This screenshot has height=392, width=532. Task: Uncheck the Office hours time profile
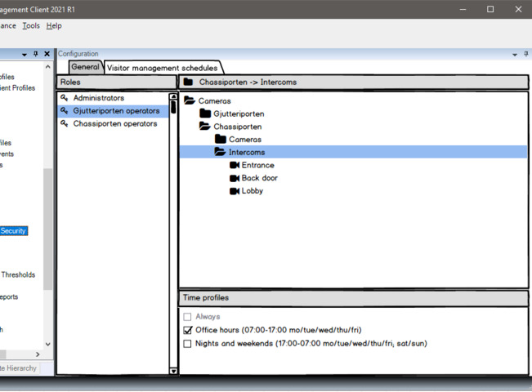tap(188, 330)
